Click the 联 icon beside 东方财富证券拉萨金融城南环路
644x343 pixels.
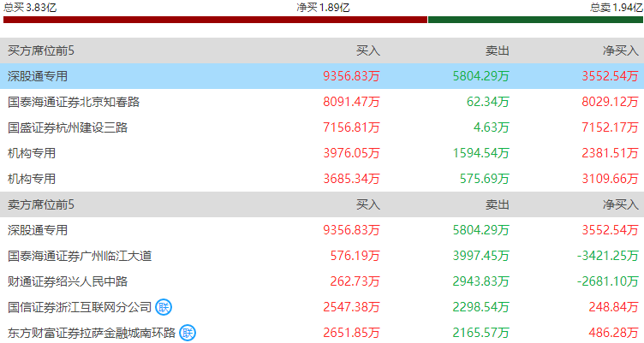click(188, 333)
